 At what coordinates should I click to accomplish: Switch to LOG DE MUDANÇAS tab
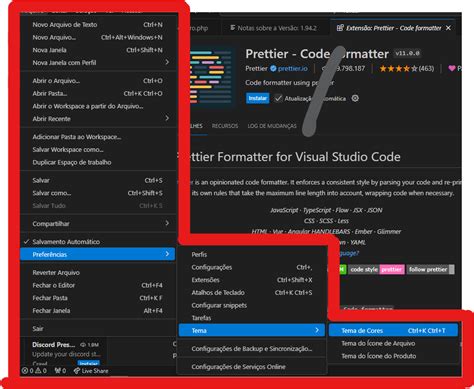[272, 126]
